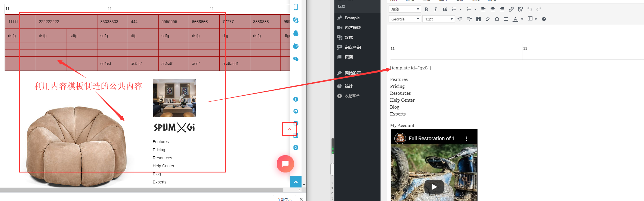Open numbered list style dropdown arrow

(x=475, y=9)
